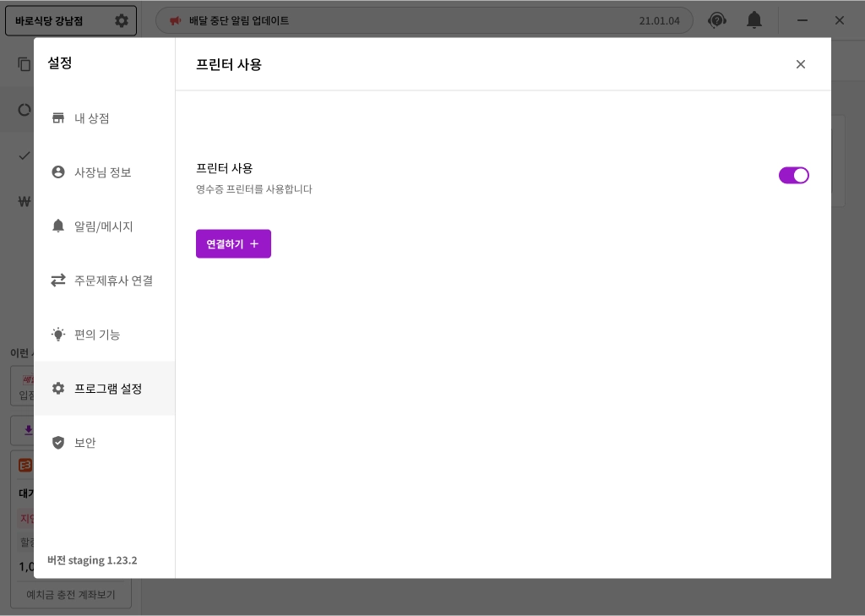The width and height of the screenshot is (865, 616).
Task: Minimize the application window
Action: pos(802,20)
